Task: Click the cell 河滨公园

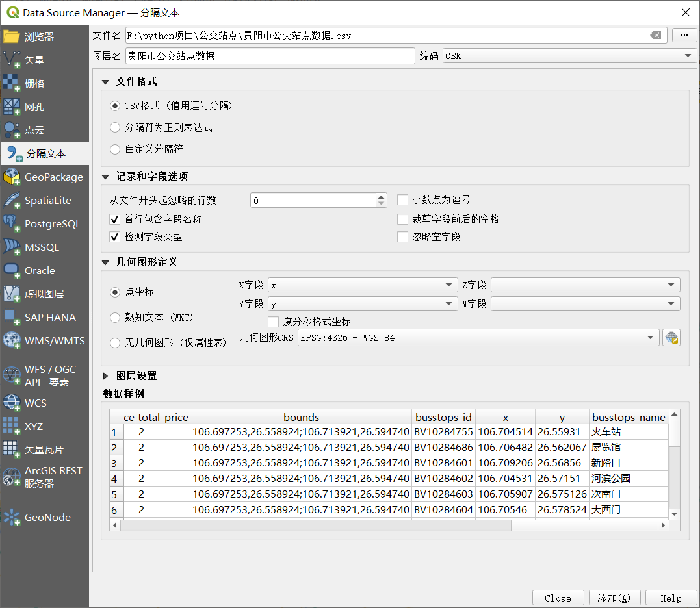Action: 629,479
